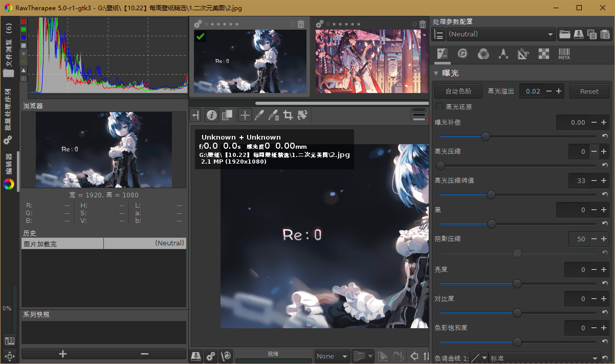Toggle red histogram channel
This screenshot has width=615, height=364.
[x=24, y=21]
